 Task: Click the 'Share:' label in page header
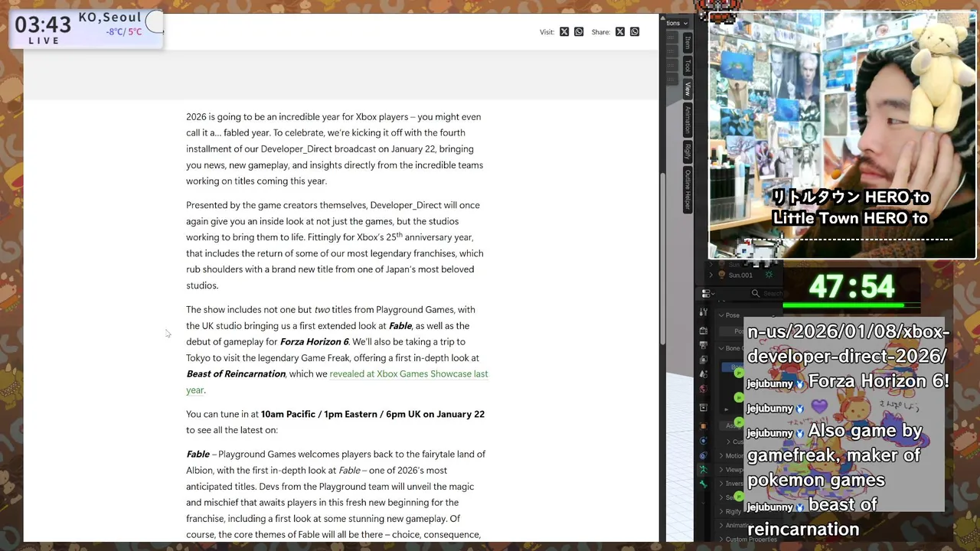pos(601,32)
